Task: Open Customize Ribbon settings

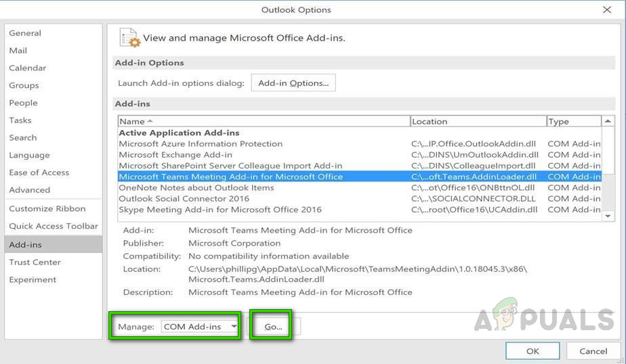Action: tap(47, 209)
